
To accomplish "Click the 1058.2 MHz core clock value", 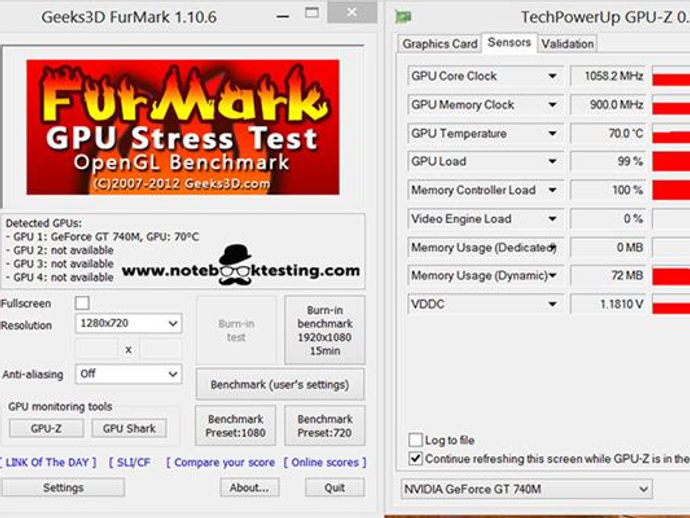I will (608, 76).
